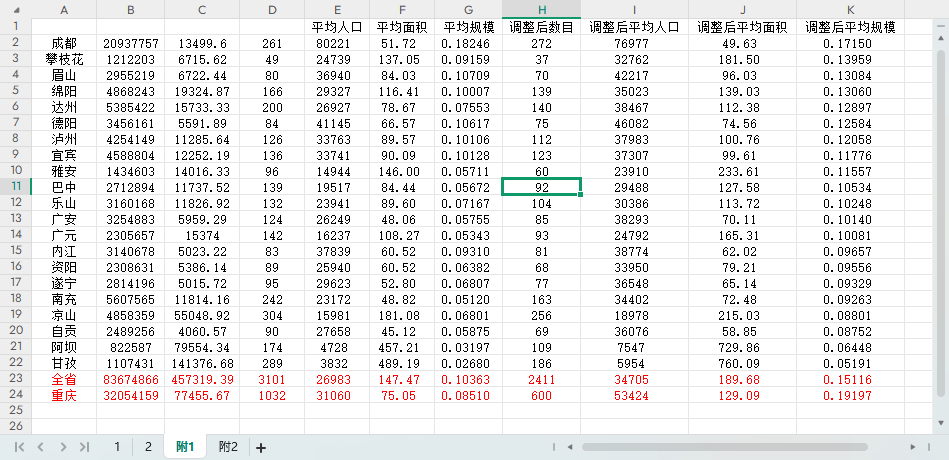
Task: Select the active 附1 sheet tab
Action: point(186,447)
